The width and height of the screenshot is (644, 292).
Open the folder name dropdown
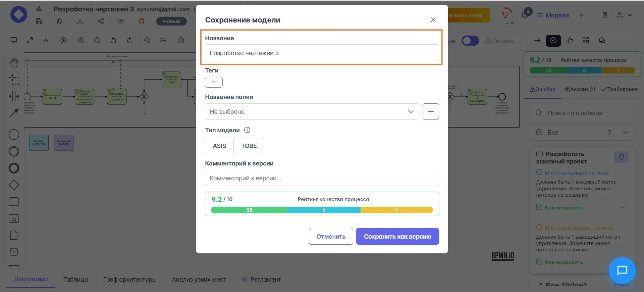click(x=312, y=112)
